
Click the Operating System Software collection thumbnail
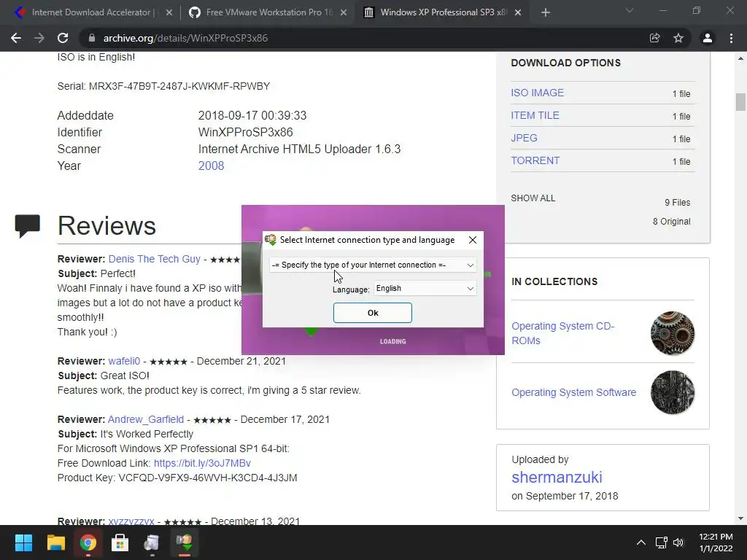click(x=673, y=392)
